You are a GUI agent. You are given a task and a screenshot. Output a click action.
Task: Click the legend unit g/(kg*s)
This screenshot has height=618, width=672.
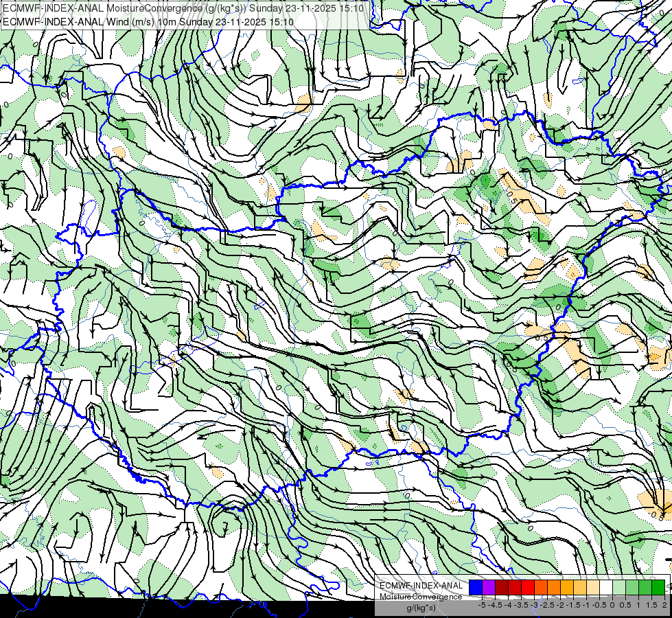[x=421, y=608]
